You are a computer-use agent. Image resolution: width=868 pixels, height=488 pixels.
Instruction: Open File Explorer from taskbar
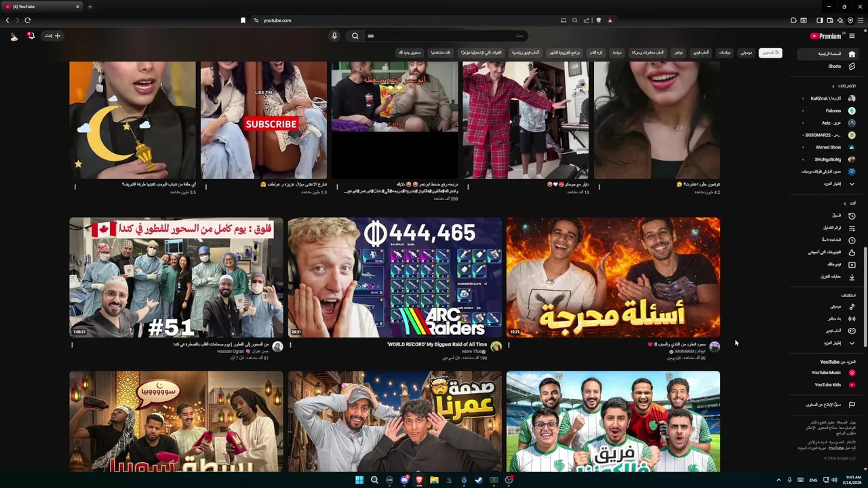(434, 480)
